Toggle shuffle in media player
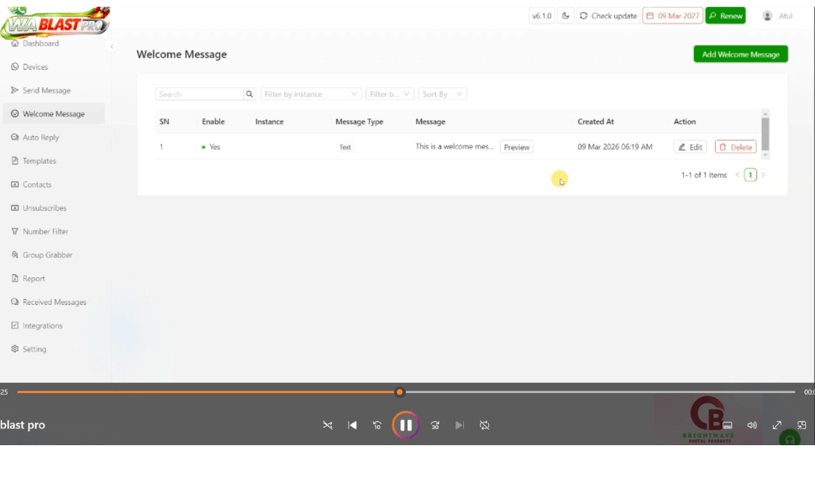The width and height of the screenshot is (815, 504). coord(328,425)
